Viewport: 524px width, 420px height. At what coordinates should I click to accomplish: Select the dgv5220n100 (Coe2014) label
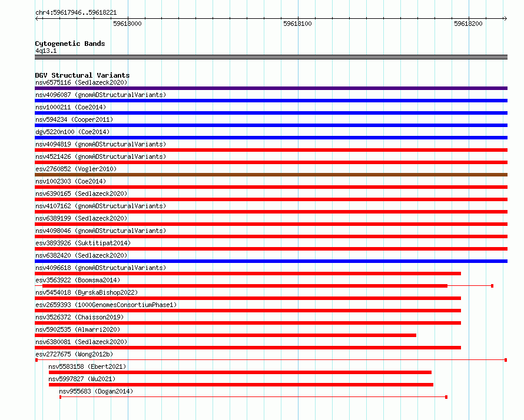72,132
